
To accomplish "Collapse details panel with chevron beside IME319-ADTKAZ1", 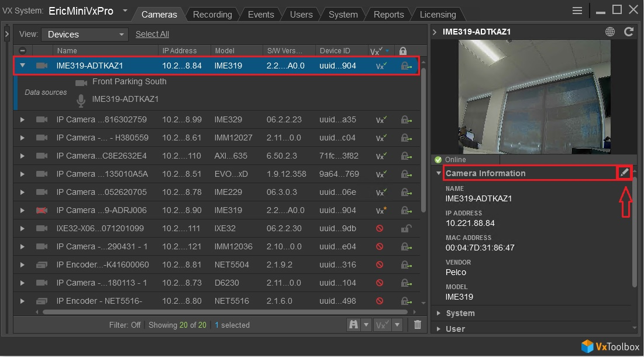I will tap(435, 32).
